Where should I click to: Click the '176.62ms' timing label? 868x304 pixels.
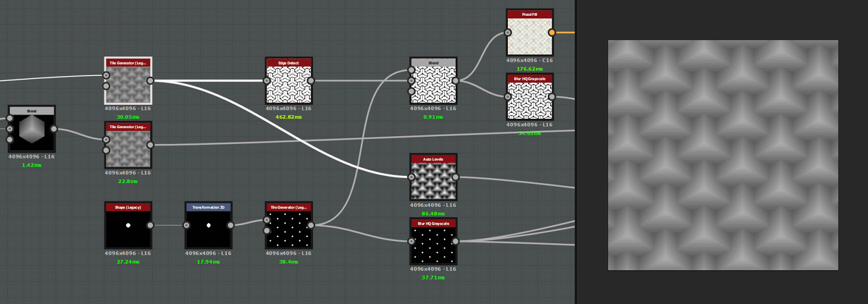(x=529, y=69)
